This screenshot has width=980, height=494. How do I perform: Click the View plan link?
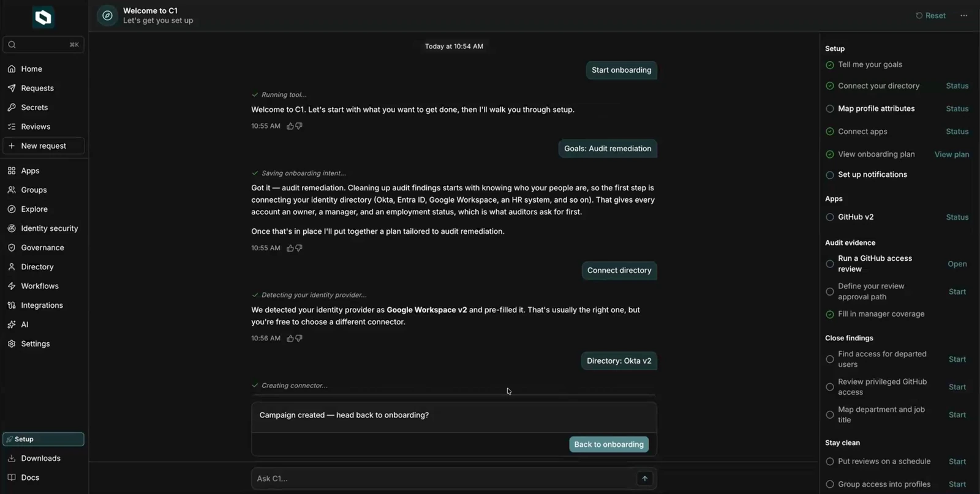point(951,155)
